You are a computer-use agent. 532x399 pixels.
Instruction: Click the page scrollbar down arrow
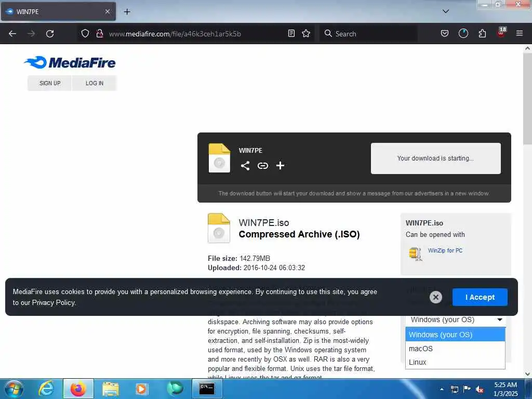(x=527, y=374)
